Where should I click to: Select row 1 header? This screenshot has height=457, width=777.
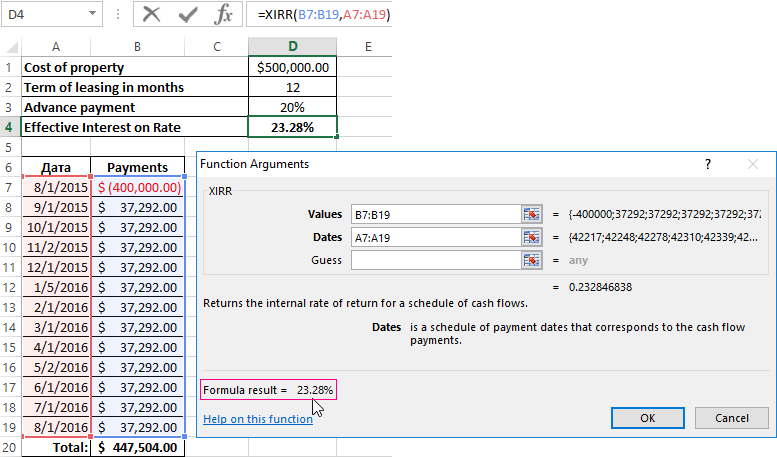pos(9,67)
